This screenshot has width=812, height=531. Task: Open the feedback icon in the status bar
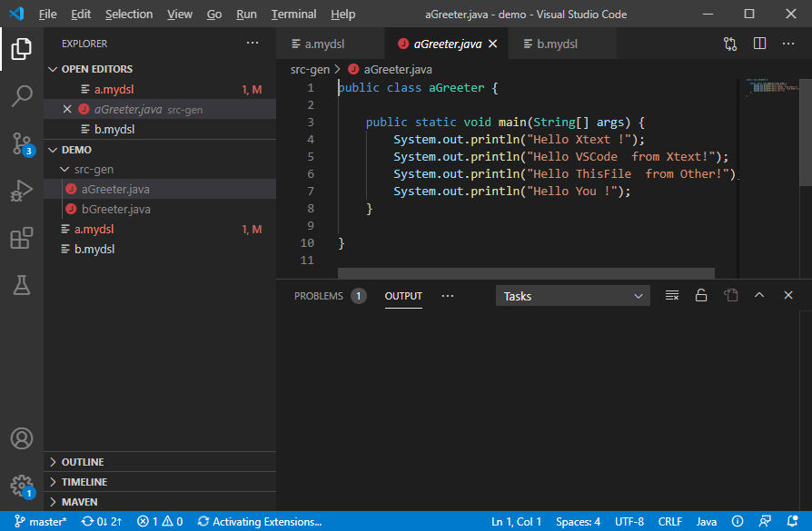[765, 522]
